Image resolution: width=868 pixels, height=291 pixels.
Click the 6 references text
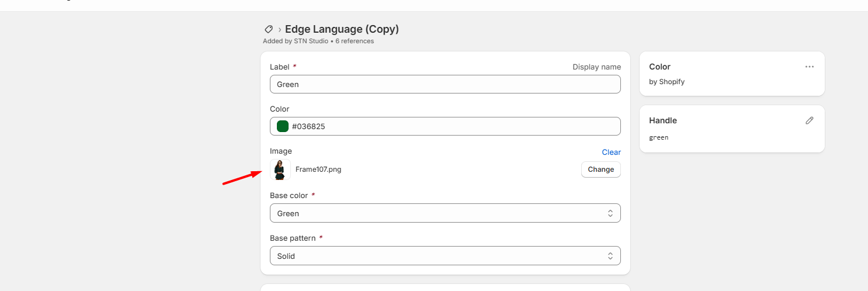coord(355,41)
